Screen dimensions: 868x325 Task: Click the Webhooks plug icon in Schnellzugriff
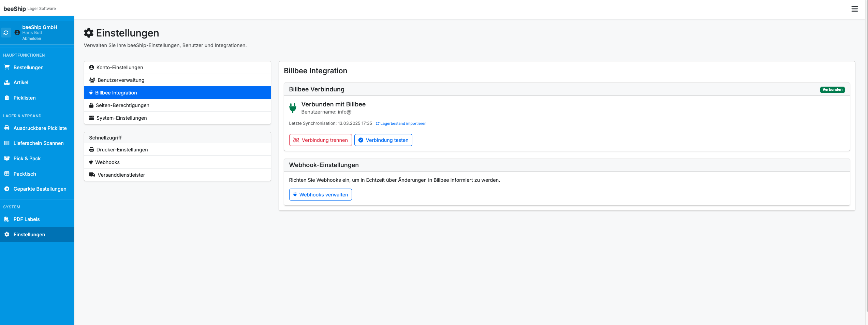coord(91,162)
